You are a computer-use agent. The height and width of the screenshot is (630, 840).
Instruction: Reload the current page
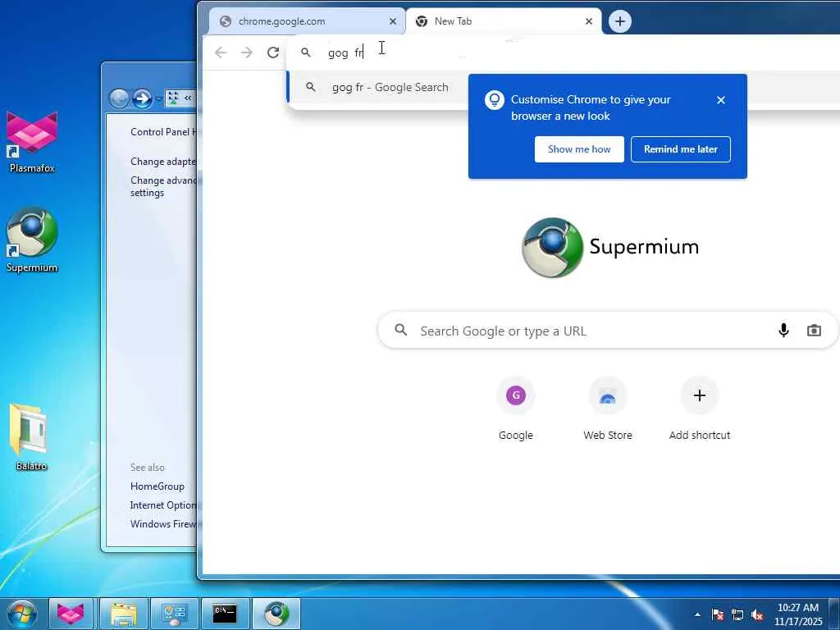tap(273, 52)
